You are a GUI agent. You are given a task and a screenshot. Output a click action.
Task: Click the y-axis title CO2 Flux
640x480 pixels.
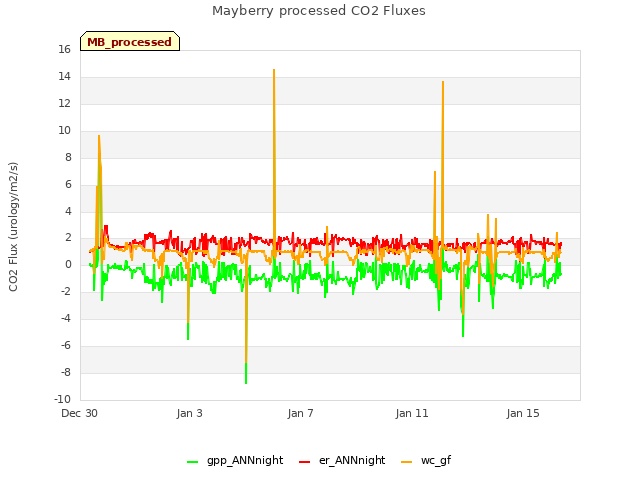coord(13,227)
